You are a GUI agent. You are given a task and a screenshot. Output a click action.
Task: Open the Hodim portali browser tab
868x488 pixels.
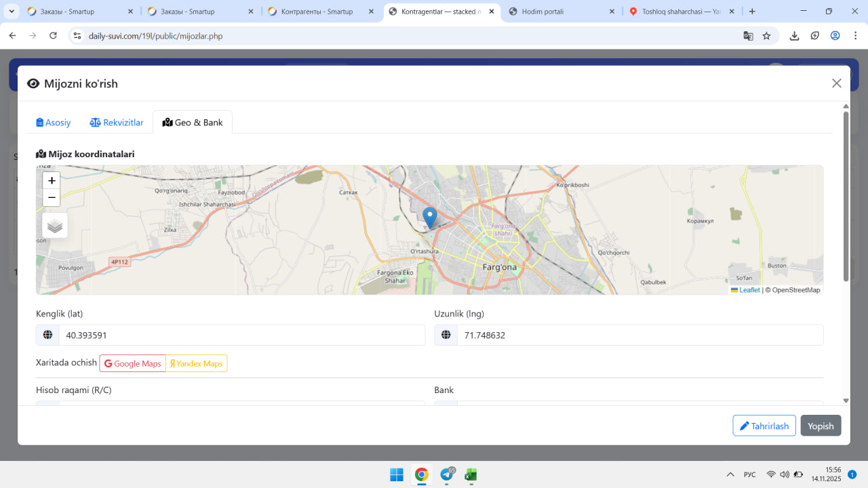[561, 12]
